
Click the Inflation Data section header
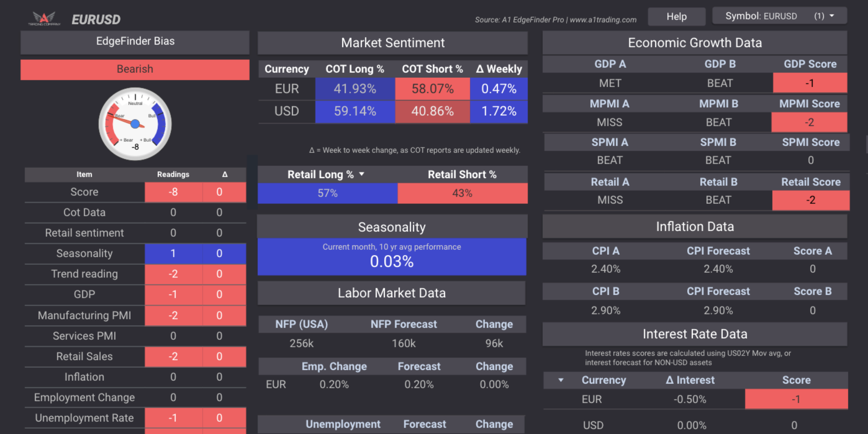tap(695, 226)
